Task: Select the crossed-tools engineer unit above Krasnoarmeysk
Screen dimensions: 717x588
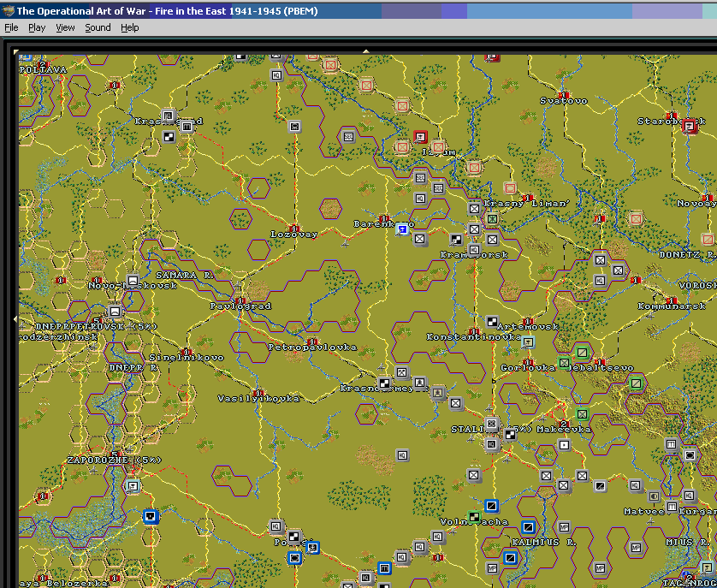Action: click(401, 372)
